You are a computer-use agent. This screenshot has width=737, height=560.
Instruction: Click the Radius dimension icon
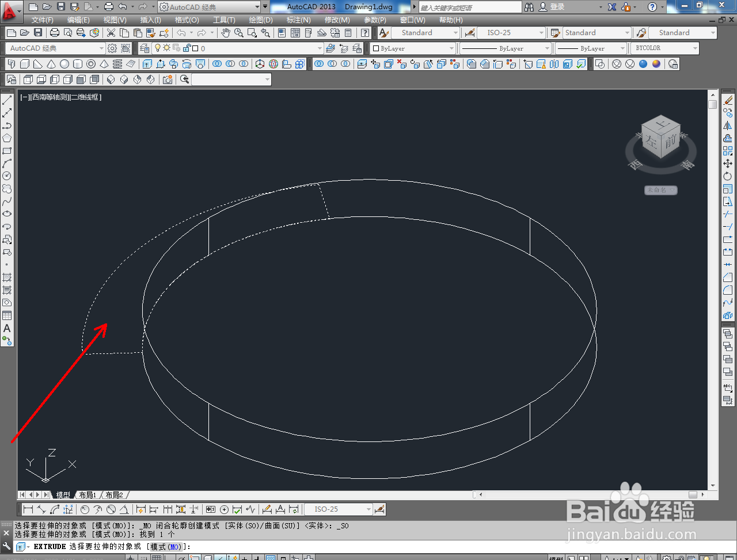click(85, 509)
